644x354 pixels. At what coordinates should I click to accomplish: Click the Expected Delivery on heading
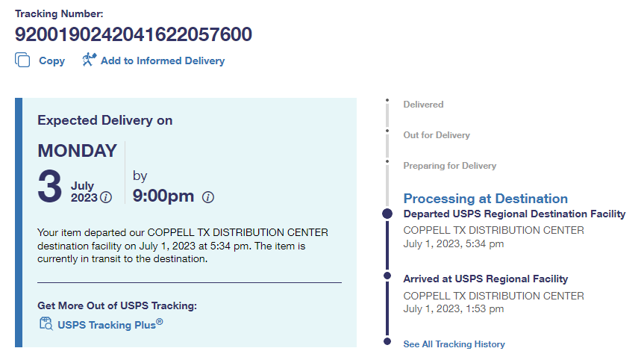tap(104, 120)
